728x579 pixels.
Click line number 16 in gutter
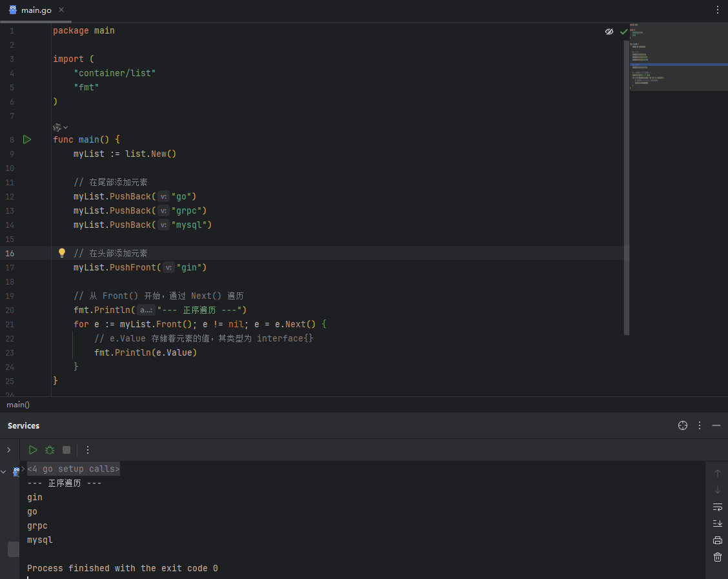[x=10, y=254]
